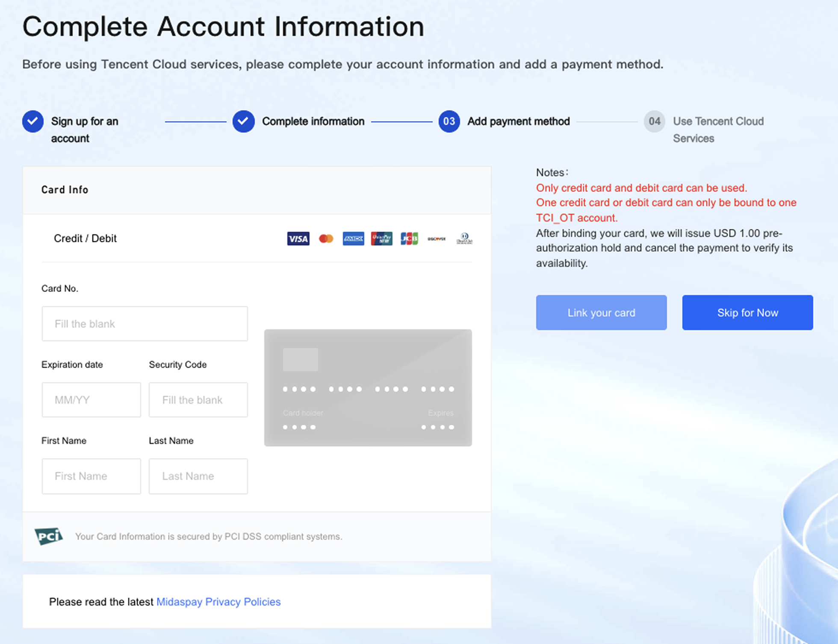Click the UnionPay card logo
This screenshot has height=644, width=838.
[x=381, y=239]
